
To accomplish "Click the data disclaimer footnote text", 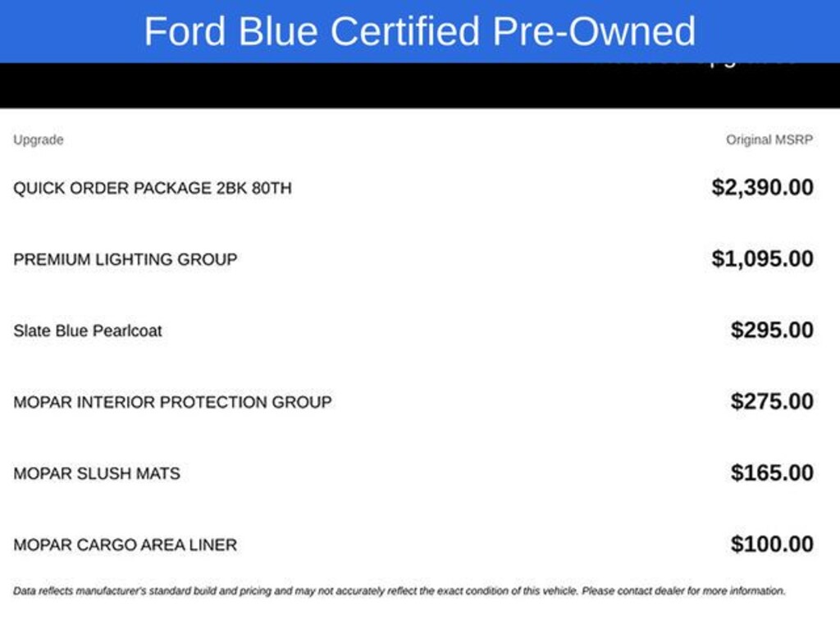I will pos(399,591).
